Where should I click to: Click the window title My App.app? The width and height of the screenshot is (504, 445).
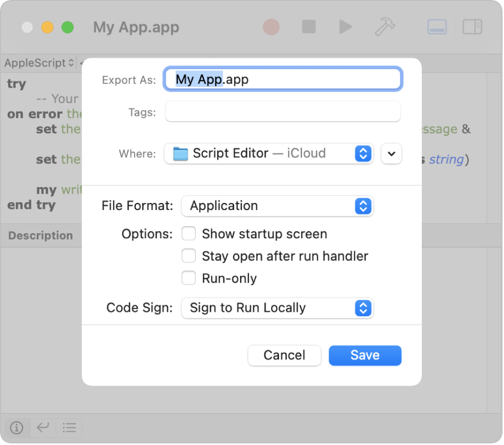[x=136, y=28]
